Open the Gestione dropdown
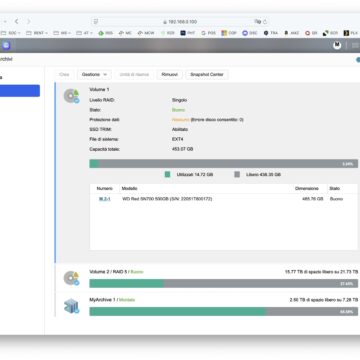Image resolution: width=360 pixels, height=360 pixels. click(94, 74)
